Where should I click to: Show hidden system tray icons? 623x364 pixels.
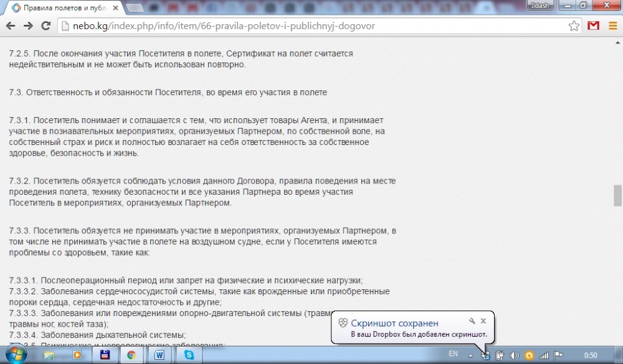[470, 355]
